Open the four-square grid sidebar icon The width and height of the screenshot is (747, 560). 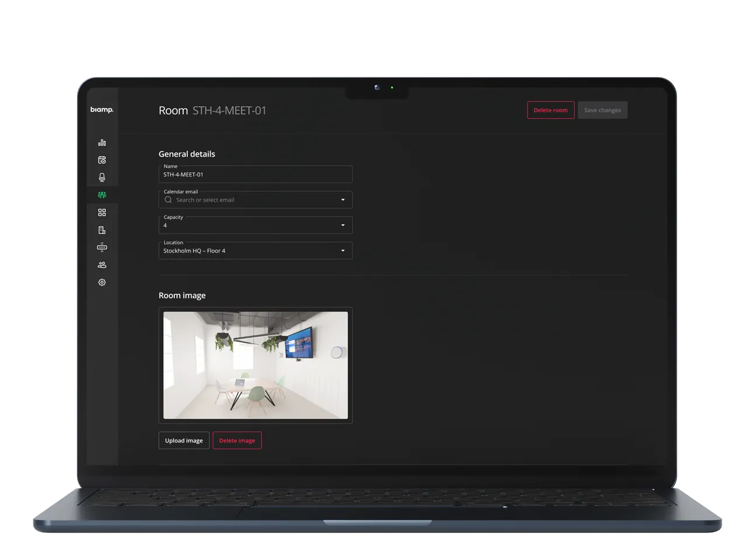[x=102, y=212]
